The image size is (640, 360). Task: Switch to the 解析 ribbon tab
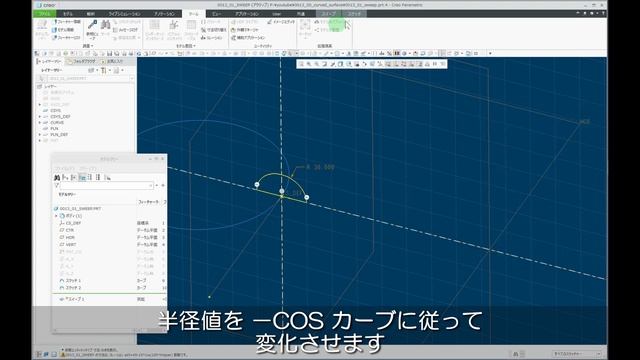pyautogui.click(x=91, y=13)
